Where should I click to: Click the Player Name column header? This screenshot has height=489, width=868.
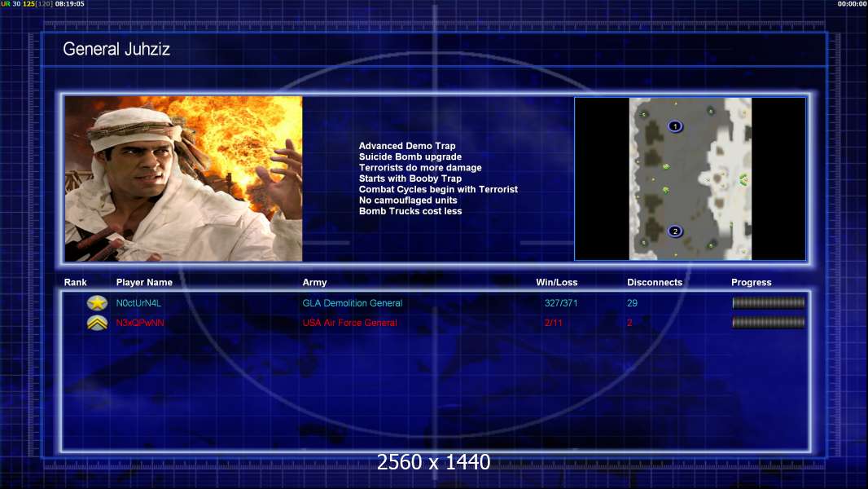tap(144, 283)
